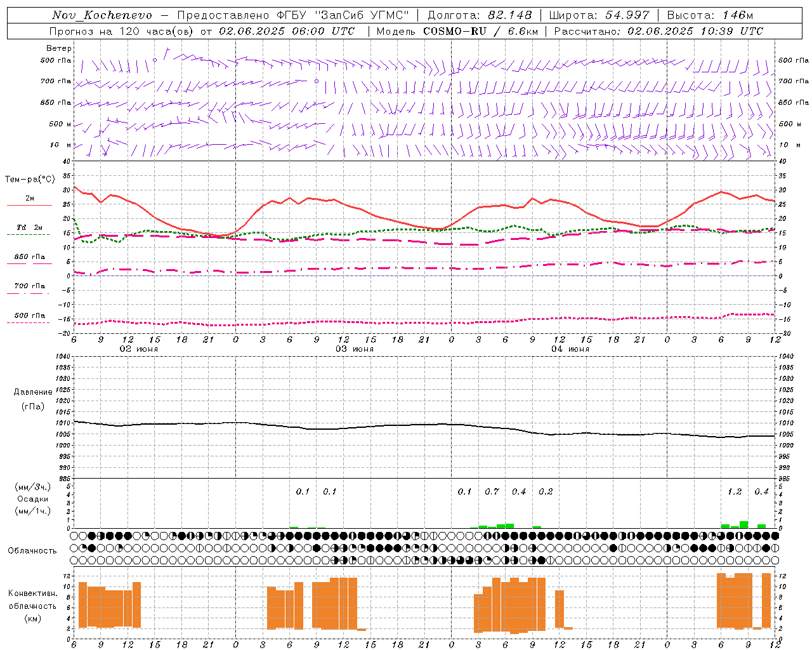Click the 'Осадки' precipitation label
The height and width of the screenshot is (650, 812).
[33, 499]
